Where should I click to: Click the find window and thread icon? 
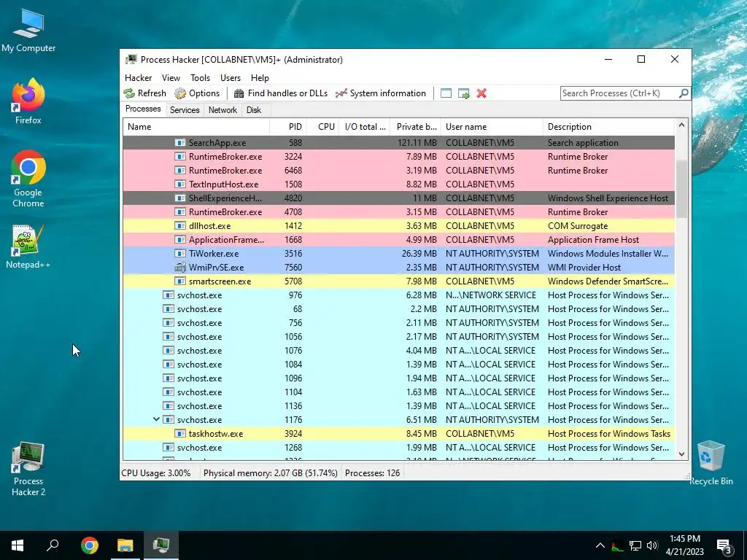coord(463,93)
